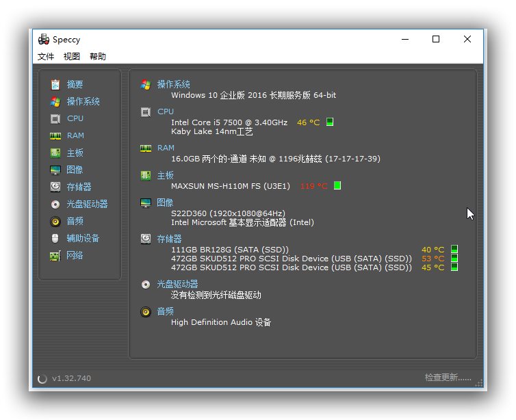Click the disc icon next to 光盘驱动器 heading
The image size is (516, 420).
point(146,285)
